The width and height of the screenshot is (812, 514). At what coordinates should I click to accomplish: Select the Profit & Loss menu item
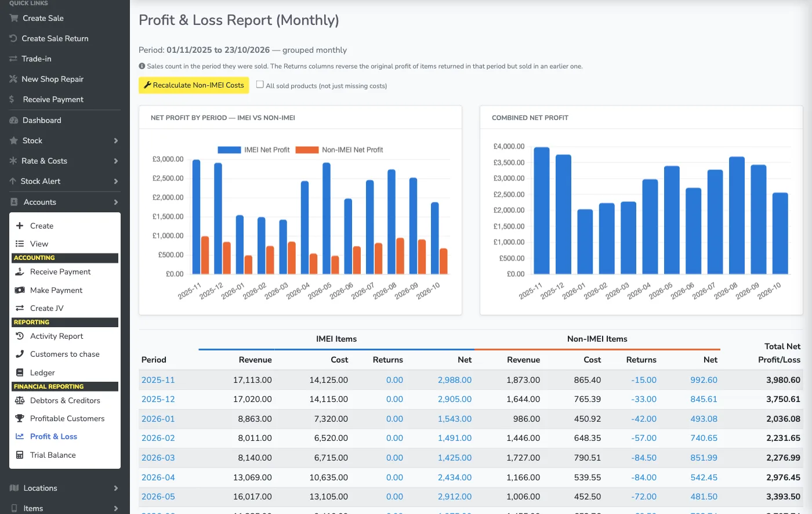click(65, 436)
